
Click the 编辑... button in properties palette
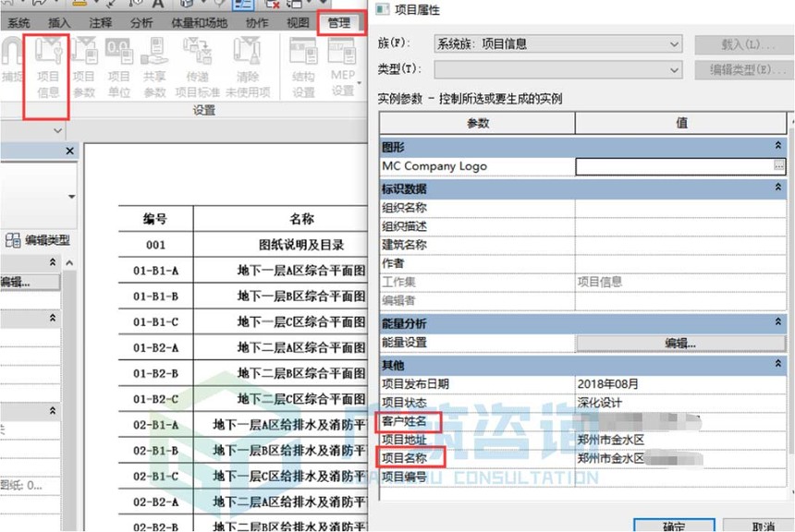(x=30, y=283)
